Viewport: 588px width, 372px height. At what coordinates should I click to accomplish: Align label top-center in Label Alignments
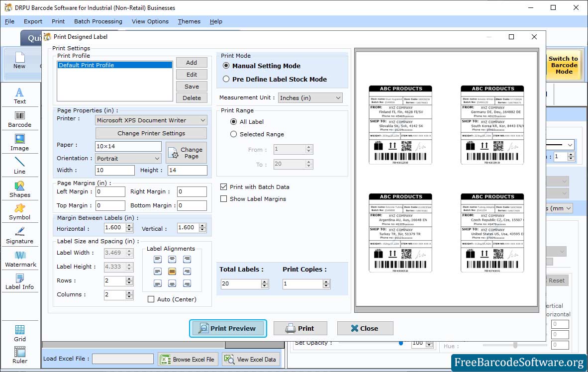pos(172,259)
